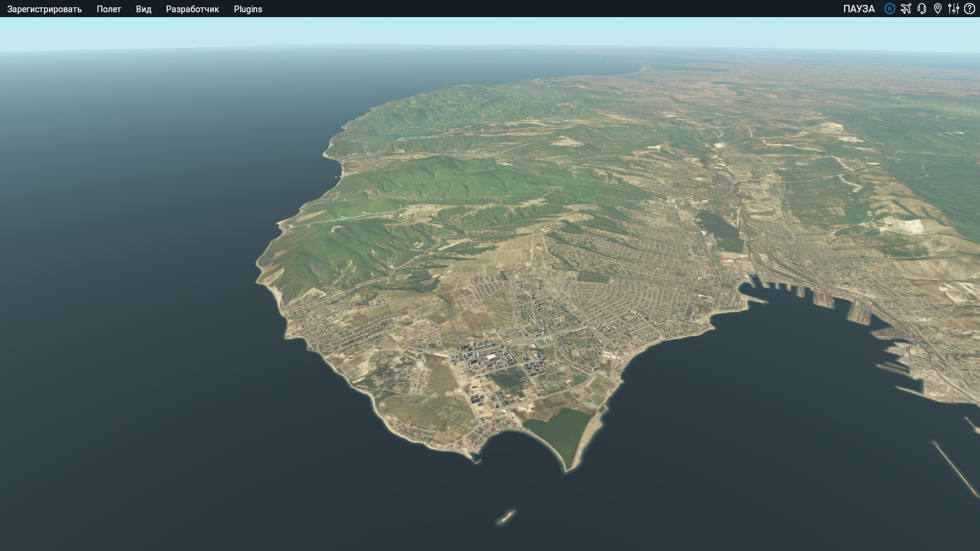Click the green lagoon at the peninsula tip
This screenshot has width=980, height=551.
click(557, 429)
